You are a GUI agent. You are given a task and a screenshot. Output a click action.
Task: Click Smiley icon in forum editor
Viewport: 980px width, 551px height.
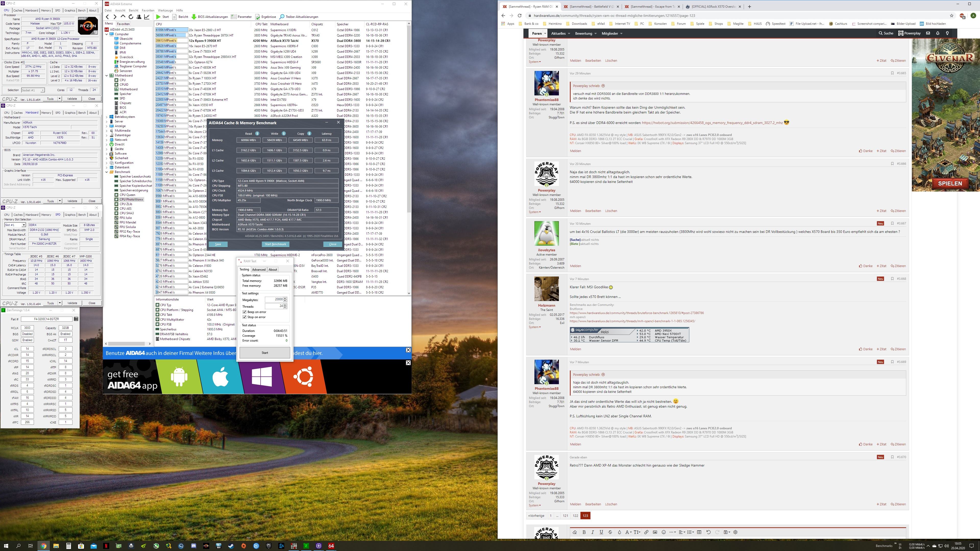(x=664, y=532)
